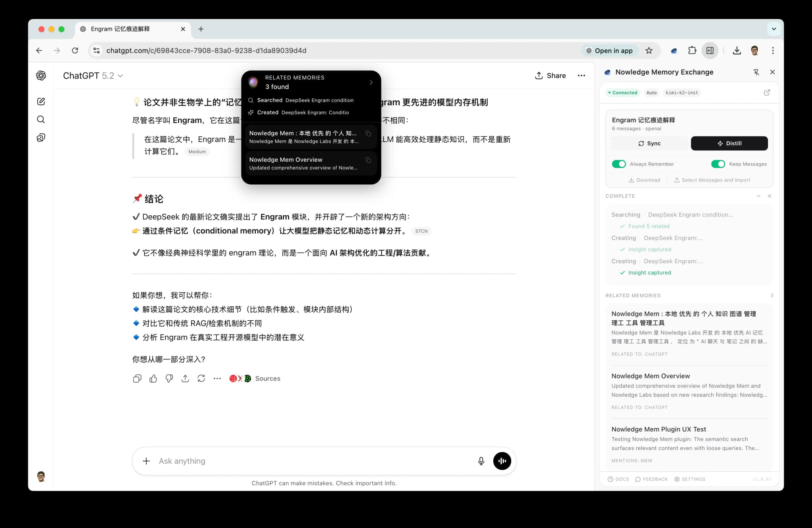Switch memory mode from Auto
This screenshot has height=528, width=812.
tap(651, 92)
